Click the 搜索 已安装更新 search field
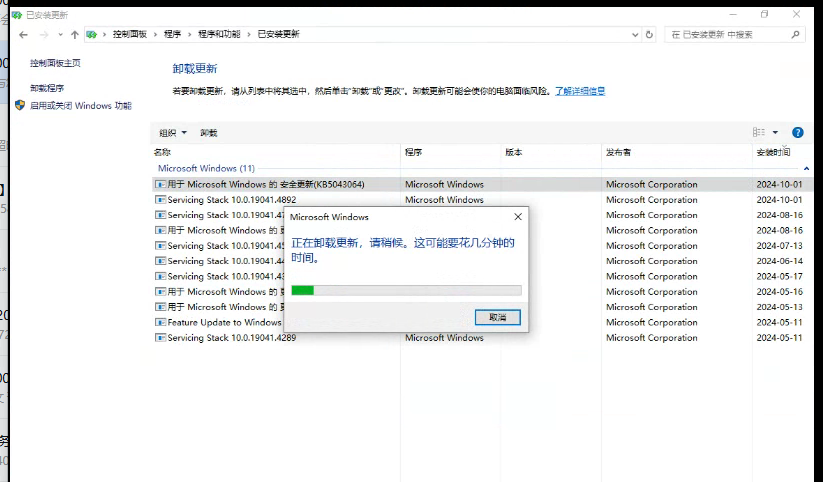The height and width of the screenshot is (482, 823). (728, 34)
